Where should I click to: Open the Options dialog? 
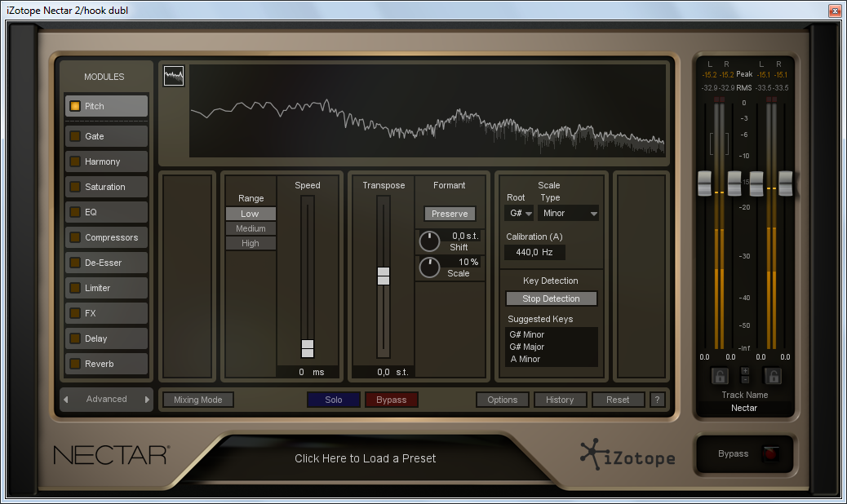point(503,400)
